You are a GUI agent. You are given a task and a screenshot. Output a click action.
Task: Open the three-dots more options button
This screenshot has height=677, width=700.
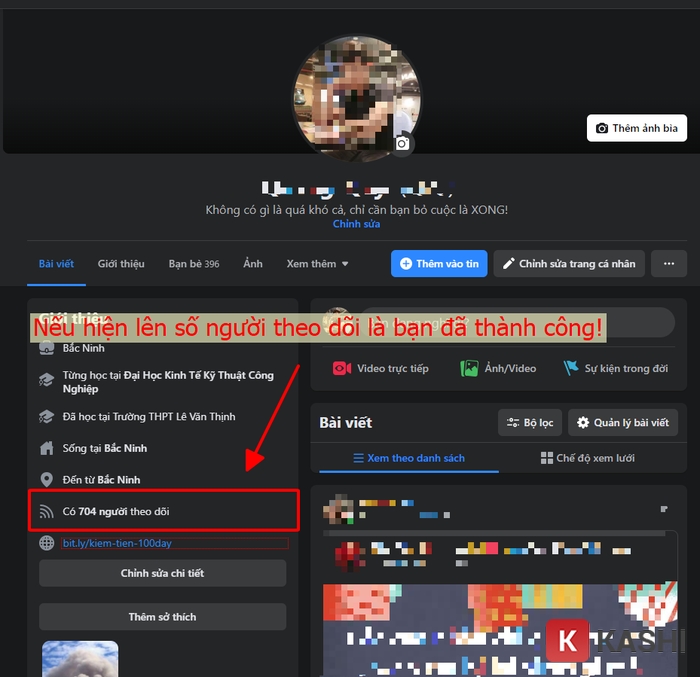tap(669, 263)
